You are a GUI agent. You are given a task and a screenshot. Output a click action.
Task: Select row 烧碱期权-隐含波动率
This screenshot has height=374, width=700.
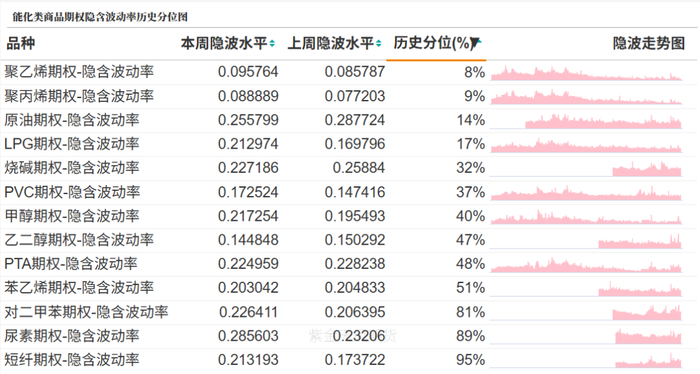349,168
